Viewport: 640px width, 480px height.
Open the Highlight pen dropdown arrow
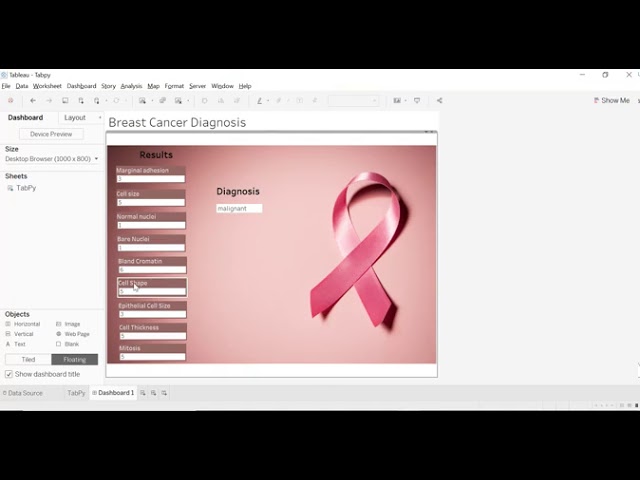point(268,100)
